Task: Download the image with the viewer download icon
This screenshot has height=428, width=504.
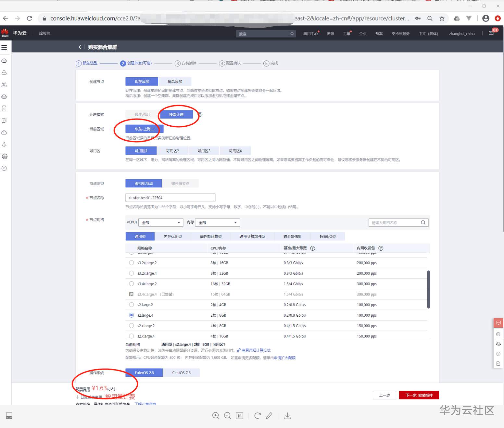Action: click(x=287, y=416)
